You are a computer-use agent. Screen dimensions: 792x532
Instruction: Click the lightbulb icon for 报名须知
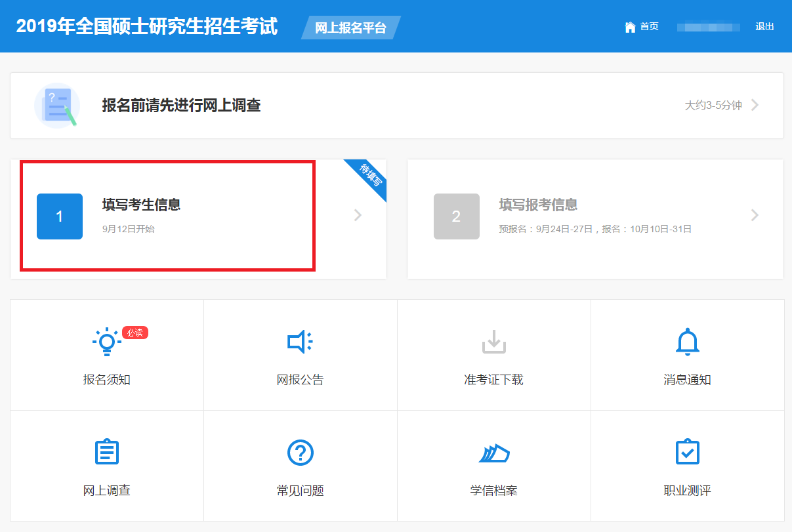[x=106, y=342]
